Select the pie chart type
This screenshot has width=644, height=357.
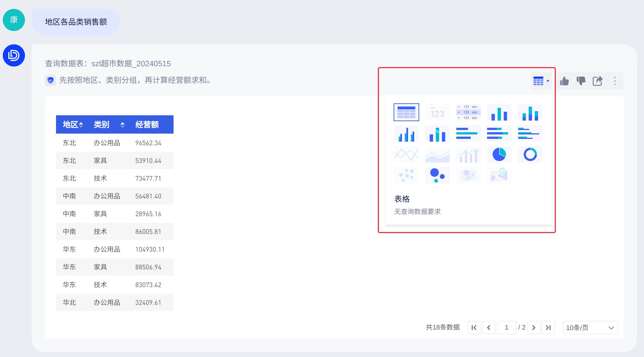coord(499,154)
